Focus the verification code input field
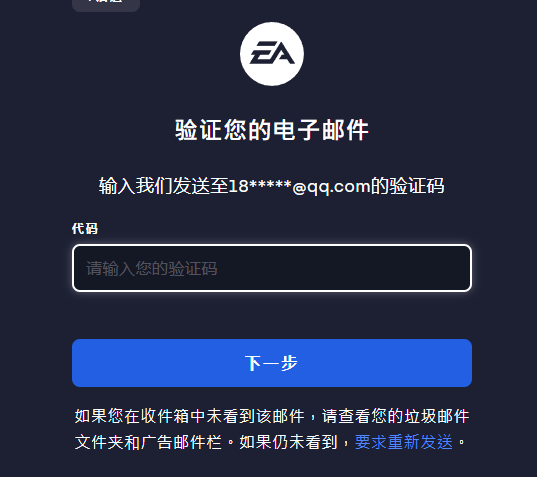The height and width of the screenshot is (477, 537). [x=272, y=268]
